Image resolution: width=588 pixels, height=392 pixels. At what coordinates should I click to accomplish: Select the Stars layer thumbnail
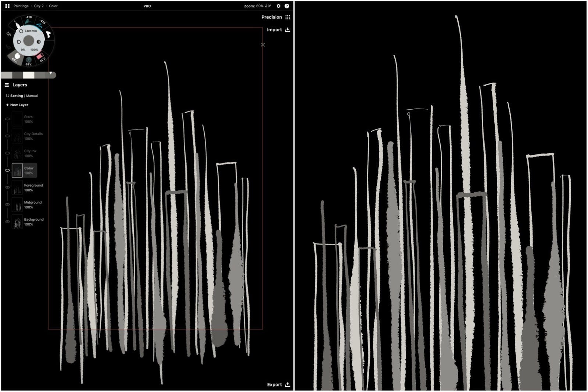(x=17, y=119)
